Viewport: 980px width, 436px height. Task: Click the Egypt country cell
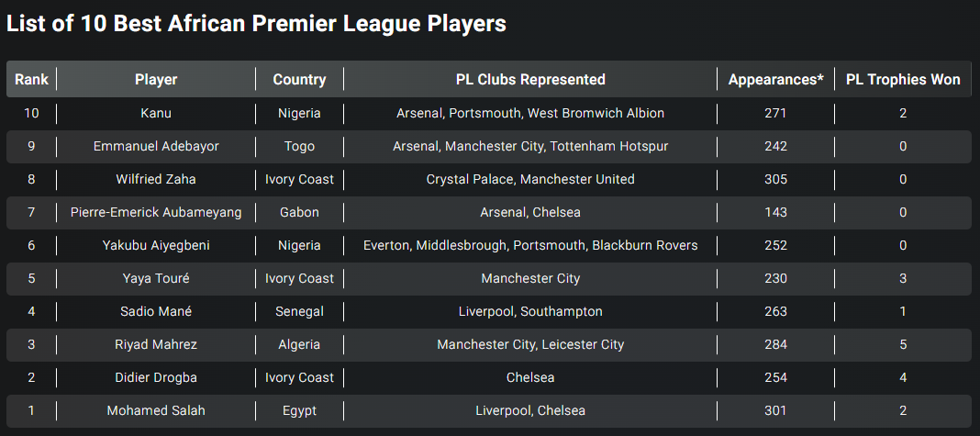[x=299, y=411]
